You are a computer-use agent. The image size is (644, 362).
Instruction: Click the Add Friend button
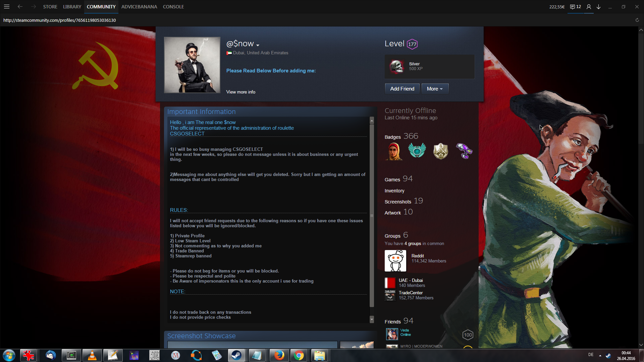402,89
